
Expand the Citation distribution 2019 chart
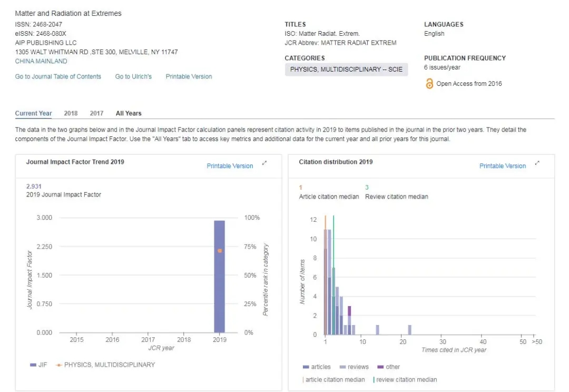click(x=537, y=163)
